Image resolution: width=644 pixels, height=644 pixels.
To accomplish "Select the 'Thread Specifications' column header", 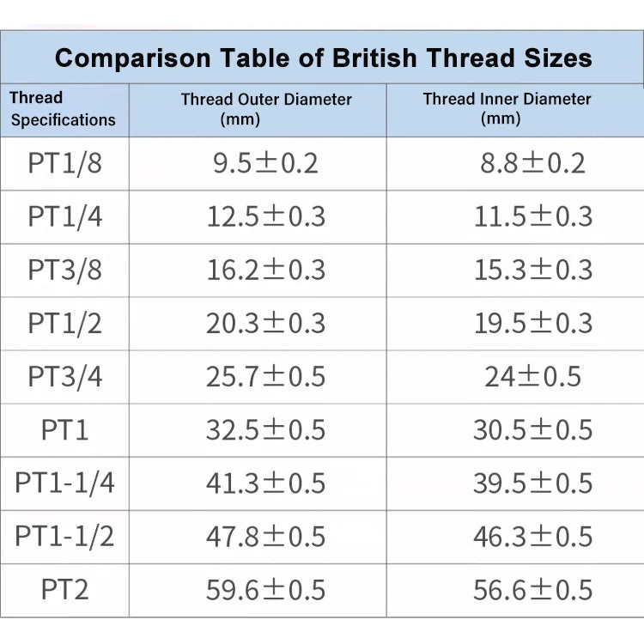I will 63,109.
